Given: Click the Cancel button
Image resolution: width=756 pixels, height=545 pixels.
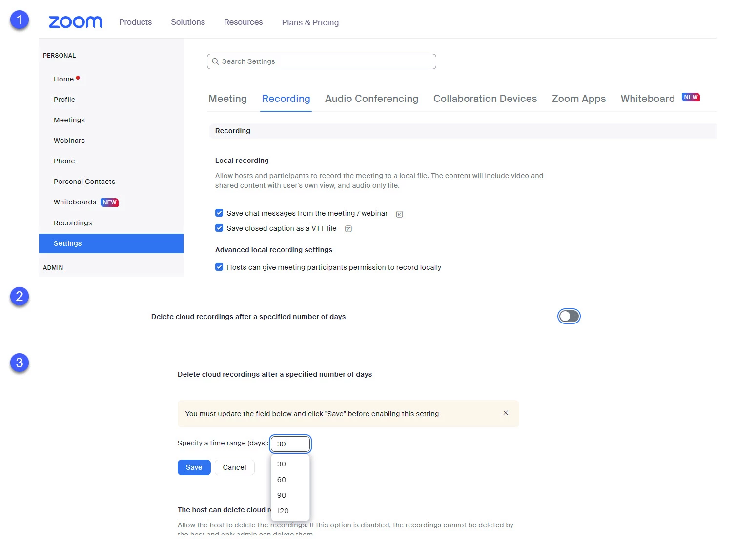Looking at the screenshot, I should click(x=235, y=467).
